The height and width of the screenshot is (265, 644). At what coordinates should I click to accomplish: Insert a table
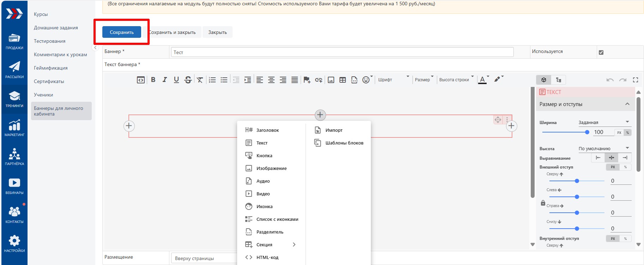[343, 80]
